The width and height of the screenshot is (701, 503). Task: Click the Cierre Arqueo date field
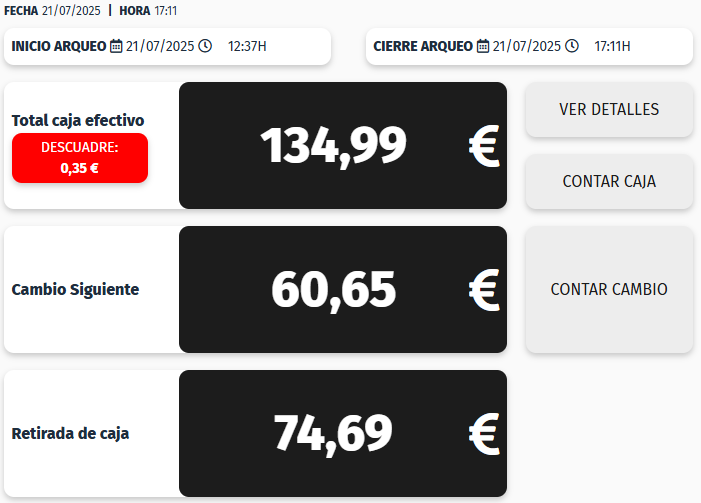[527, 46]
